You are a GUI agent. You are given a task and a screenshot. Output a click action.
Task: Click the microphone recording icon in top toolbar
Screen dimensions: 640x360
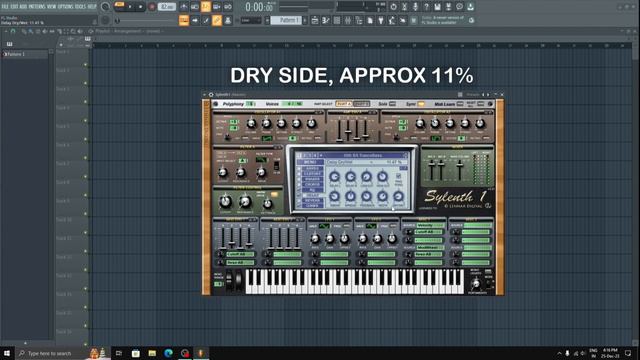pos(415,7)
